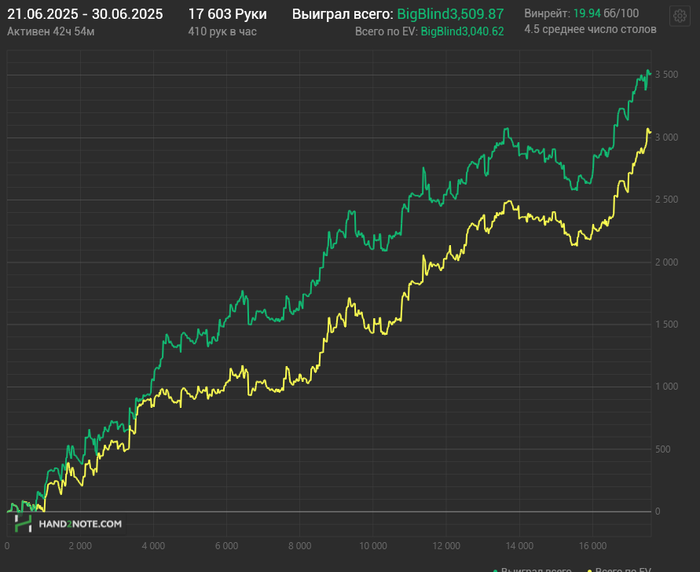Select the date range 21.06.2025 - 30.06.2025
This screenshot has height=572, width=700.
[85, 14]
